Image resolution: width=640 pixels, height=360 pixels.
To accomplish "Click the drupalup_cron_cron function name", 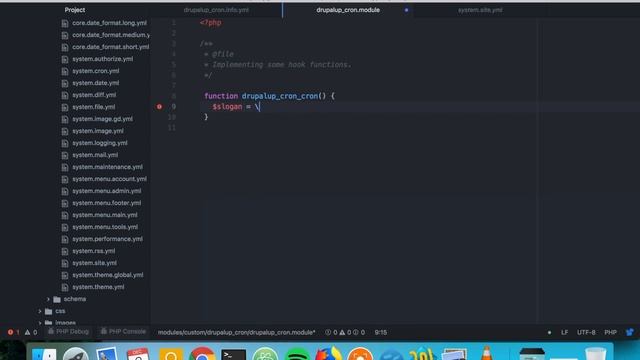I will point(280,96).
